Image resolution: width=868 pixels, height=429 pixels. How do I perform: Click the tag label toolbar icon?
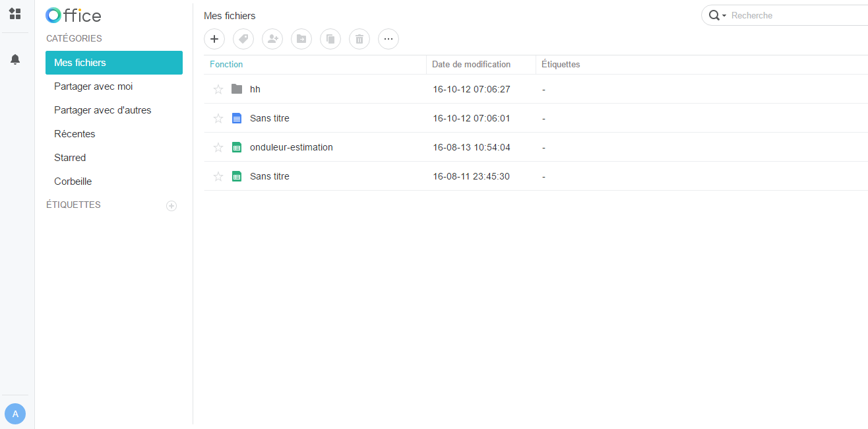pyautogui.click(x=243, y=39)
